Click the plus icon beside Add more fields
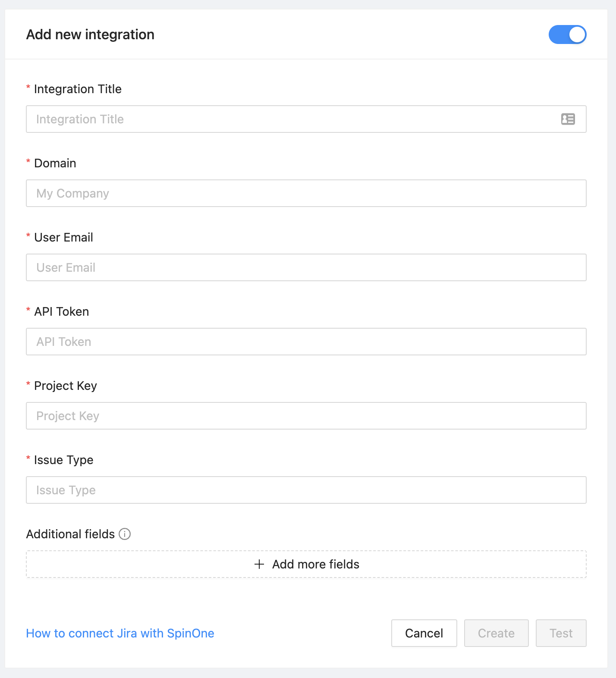Image resolution: width=616 pixels, height=678 pixels. (x=259, y=564)
